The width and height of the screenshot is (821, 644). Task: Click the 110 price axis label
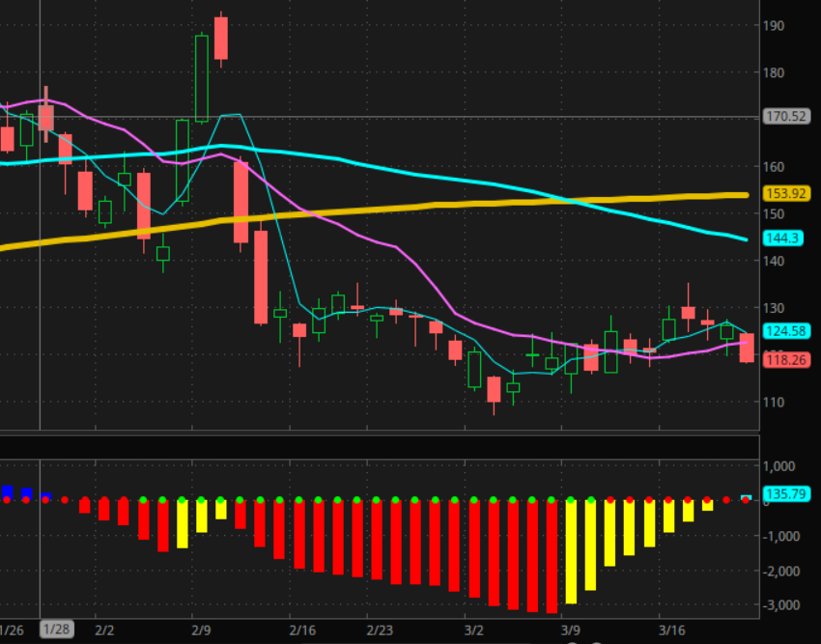point(774,402)
